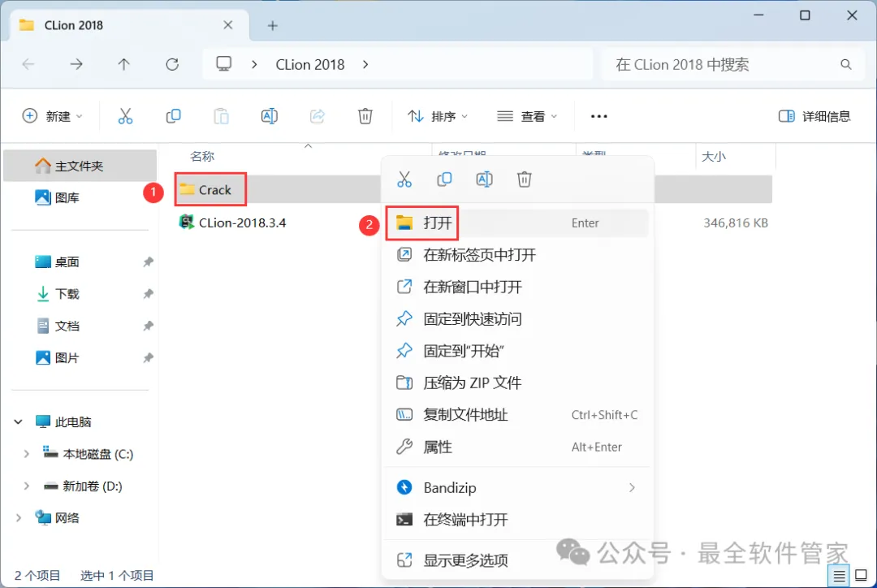Viewport: 877px width, 588px height.
Task: Choose 固定到"开始"
Action: click(516, 351)
